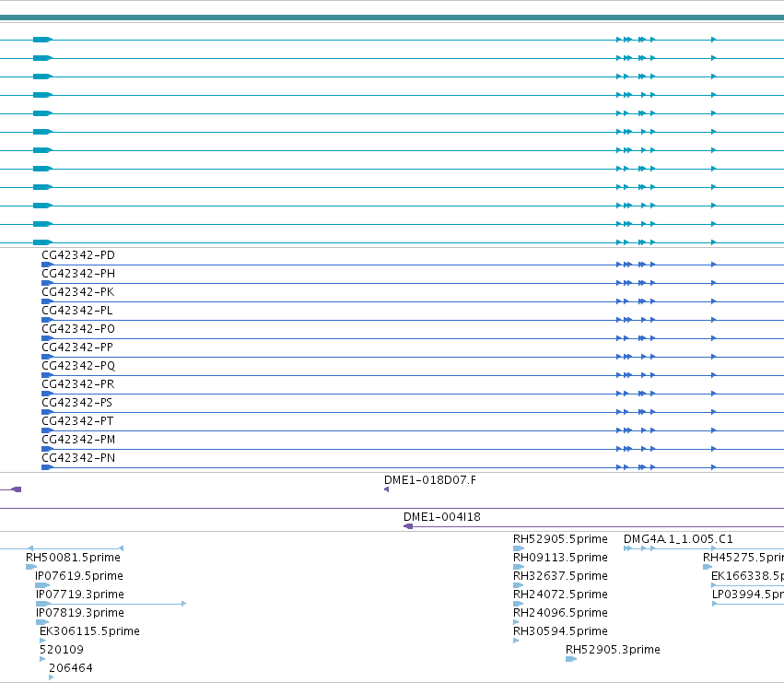Click the alignment glyph under RH30594.5prime
784x683 pixels.
516,641
